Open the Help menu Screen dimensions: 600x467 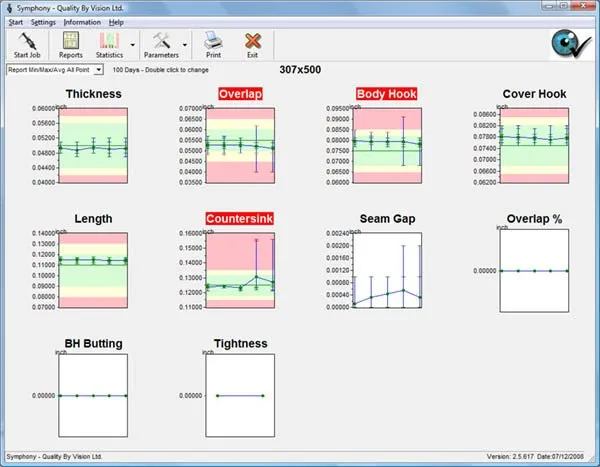(116, 22)
